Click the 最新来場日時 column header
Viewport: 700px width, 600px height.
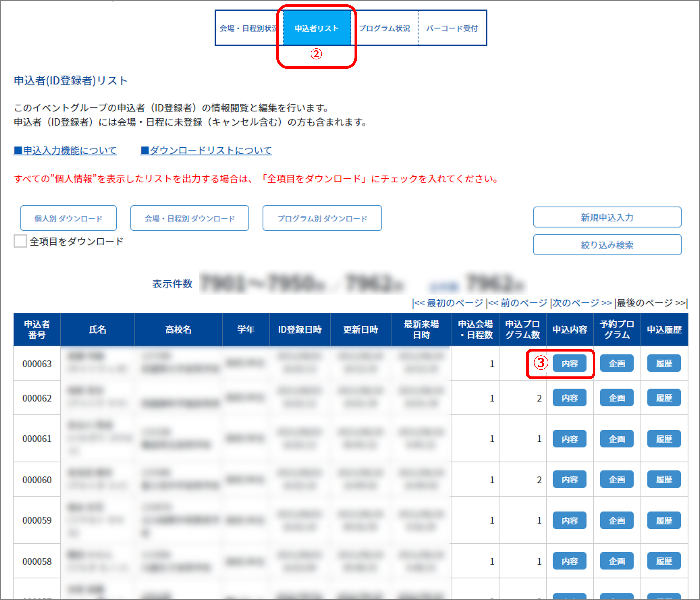tap(422, 330)
